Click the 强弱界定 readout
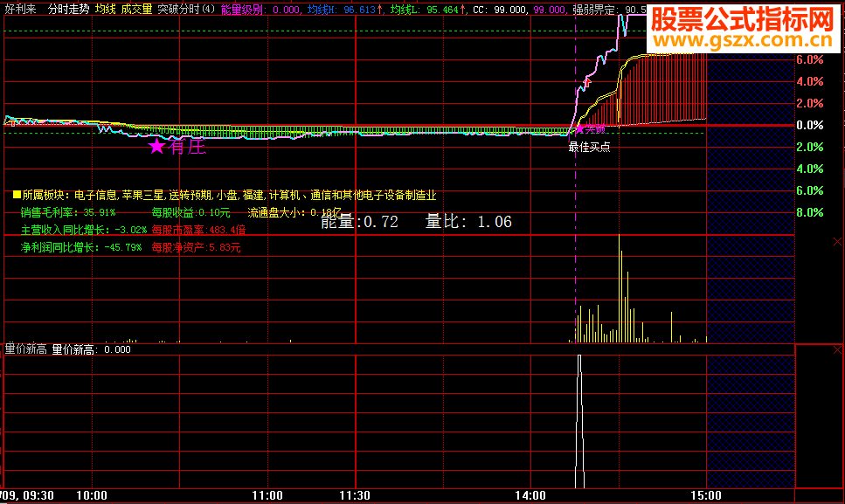The height and width of the screenshot is (504, 845). click(x=609, y=10)
